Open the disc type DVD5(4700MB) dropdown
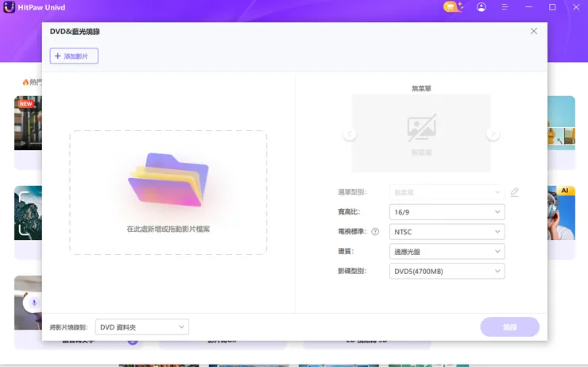The width and height of the screenshot is (588, 367). (447, 272)
